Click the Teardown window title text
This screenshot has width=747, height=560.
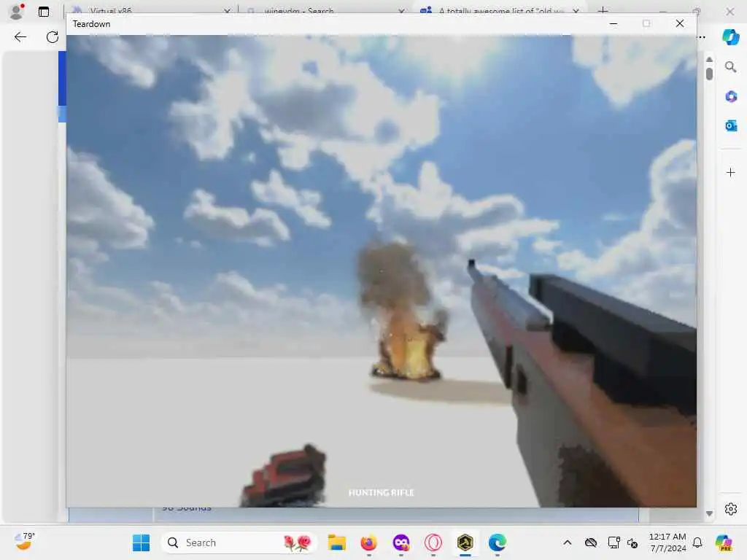tap(91, 24)
